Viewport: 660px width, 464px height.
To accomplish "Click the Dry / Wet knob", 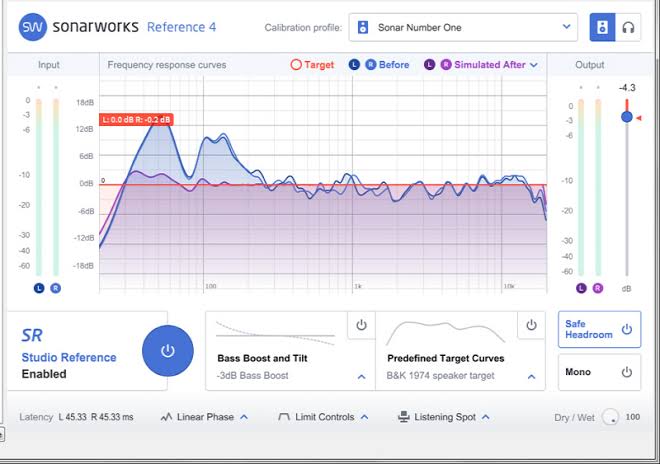I will 610,417.
